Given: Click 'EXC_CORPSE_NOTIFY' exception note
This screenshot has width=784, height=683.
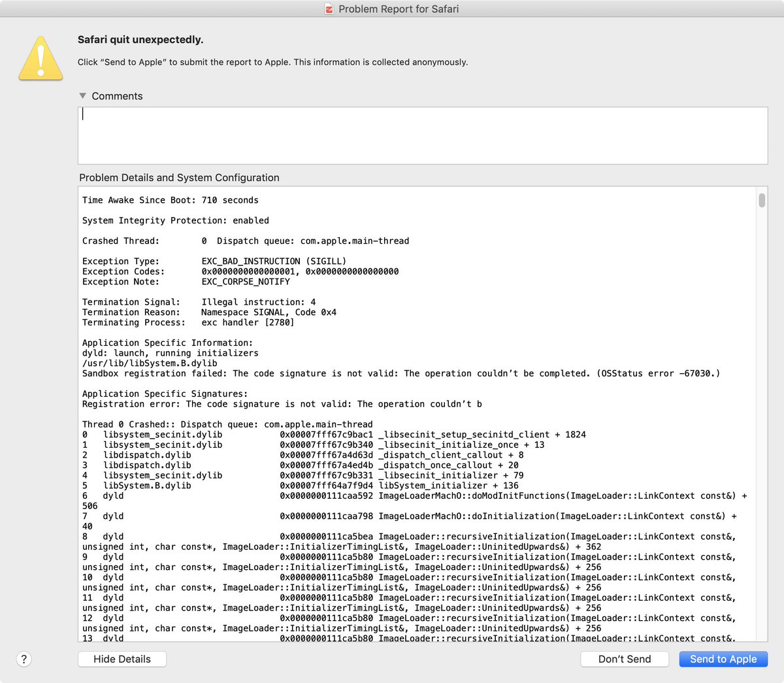Looking at the screenshot, I should (246, 282).
